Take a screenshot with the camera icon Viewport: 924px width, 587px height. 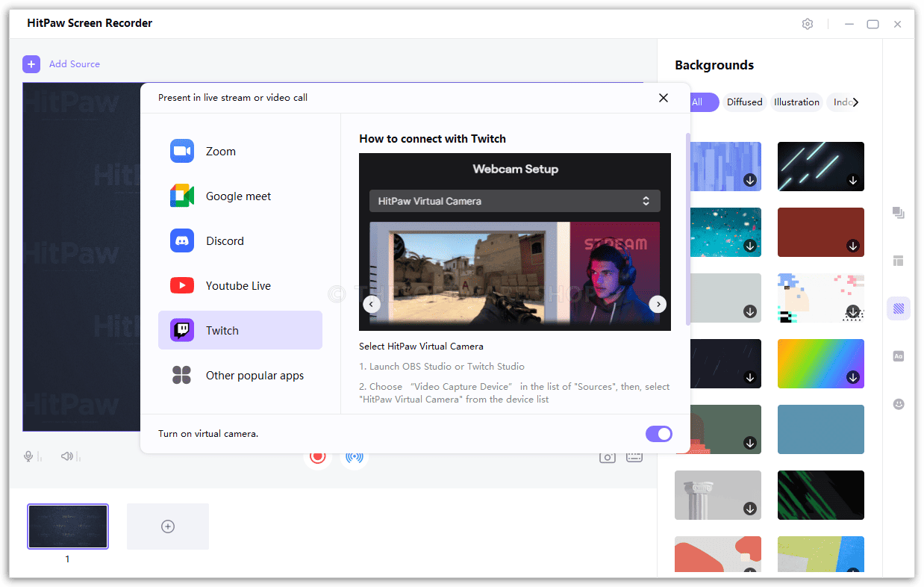[608, 457]
